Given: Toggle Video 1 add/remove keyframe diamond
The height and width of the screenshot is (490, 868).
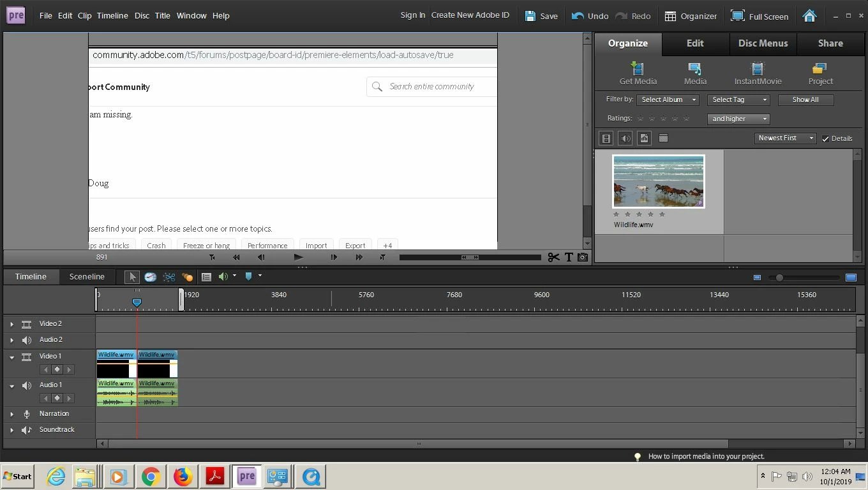Looking at the screenshot, I should pyautogui.click(x=57, y=369).
